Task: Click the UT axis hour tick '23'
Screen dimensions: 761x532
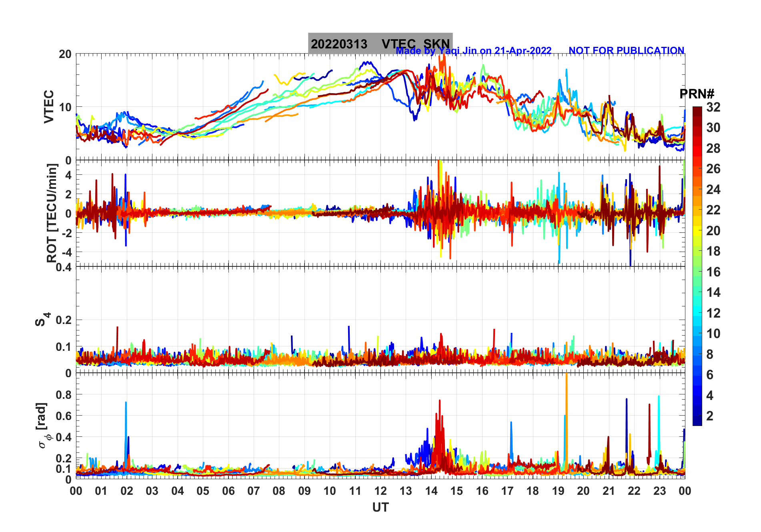Action: 660,491
